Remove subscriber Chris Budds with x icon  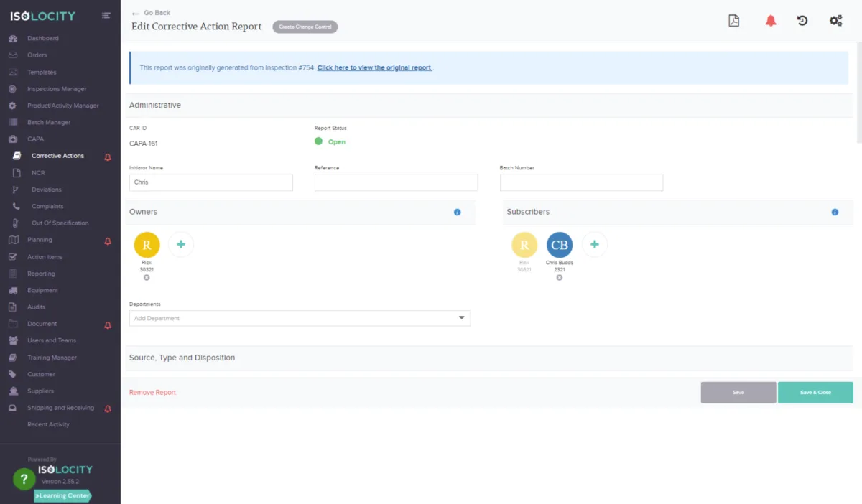coord(560,277)
